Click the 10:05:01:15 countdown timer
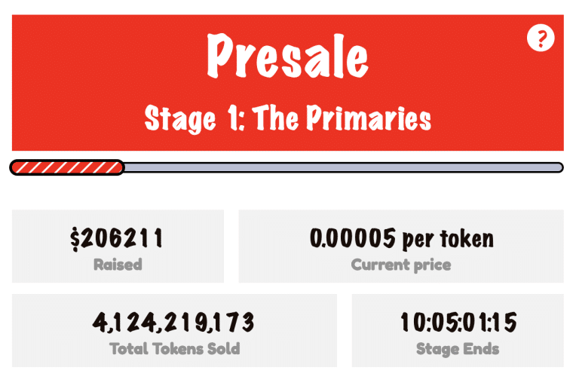This screenshot has height=392, width=573. tap(458, 322)
